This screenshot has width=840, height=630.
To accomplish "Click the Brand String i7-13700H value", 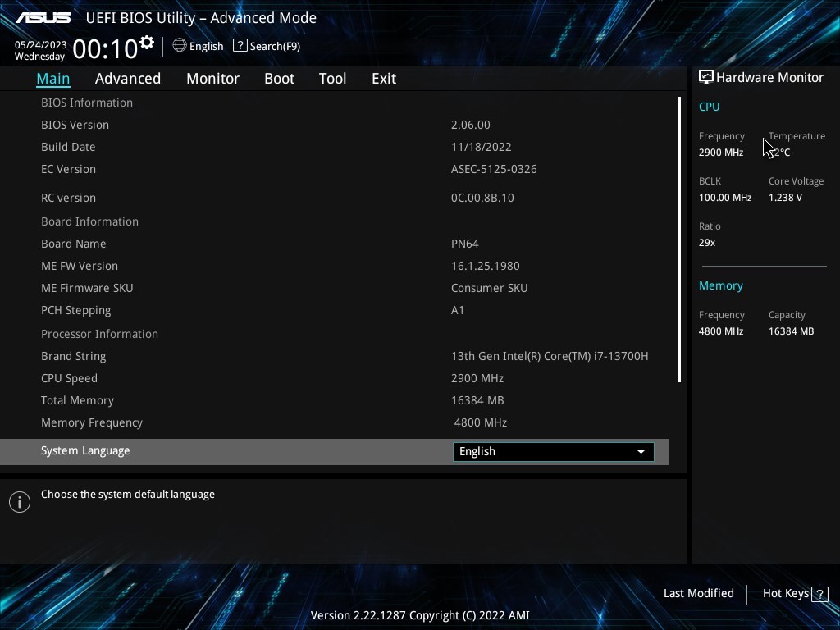I will click(x=550, y=356).
